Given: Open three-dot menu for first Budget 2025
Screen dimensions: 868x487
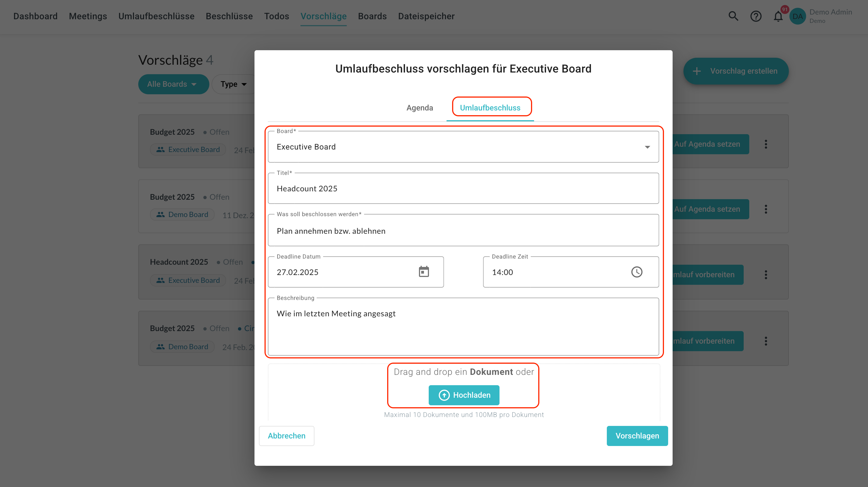Looking at the screenshot, I should (766, 144).
